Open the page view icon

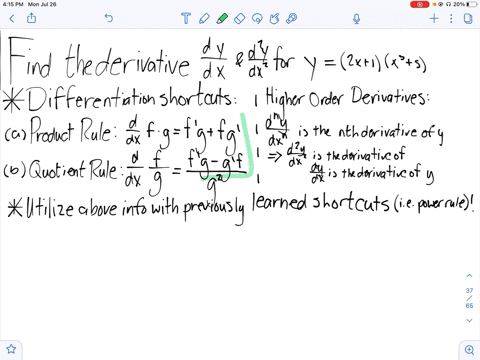[468, 18]
